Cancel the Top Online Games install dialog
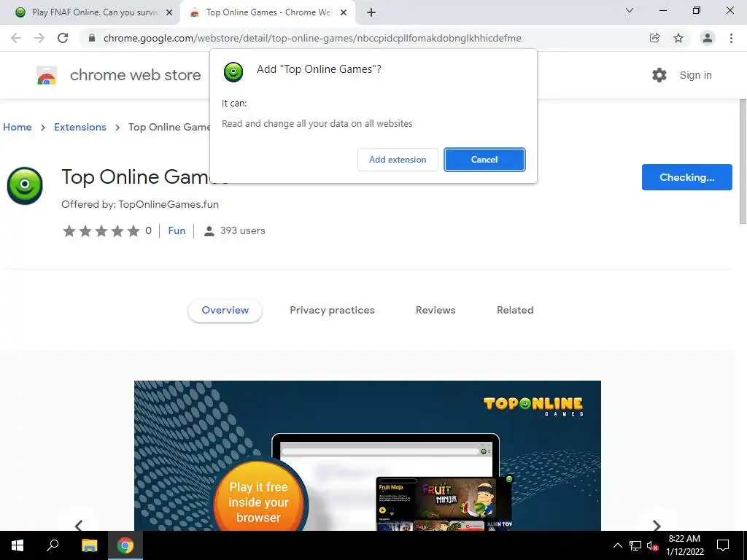 coord(484,160)
